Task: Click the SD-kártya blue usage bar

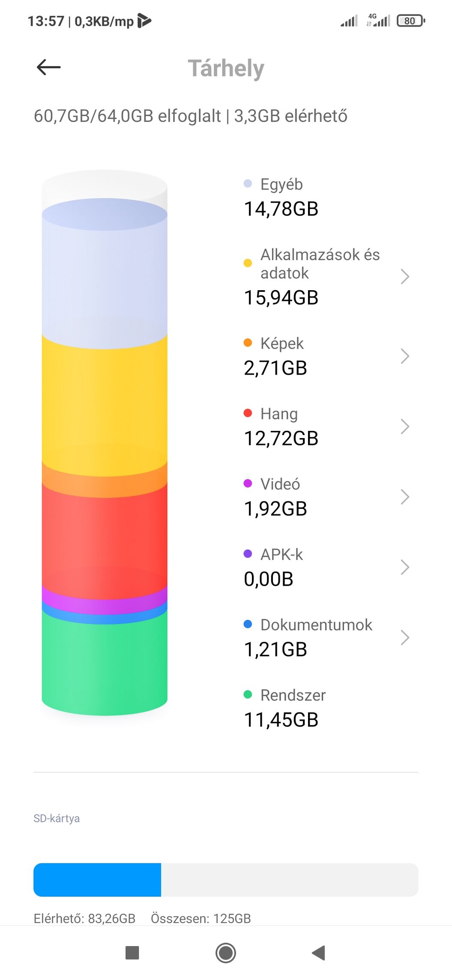Action: tap(97, 880)
